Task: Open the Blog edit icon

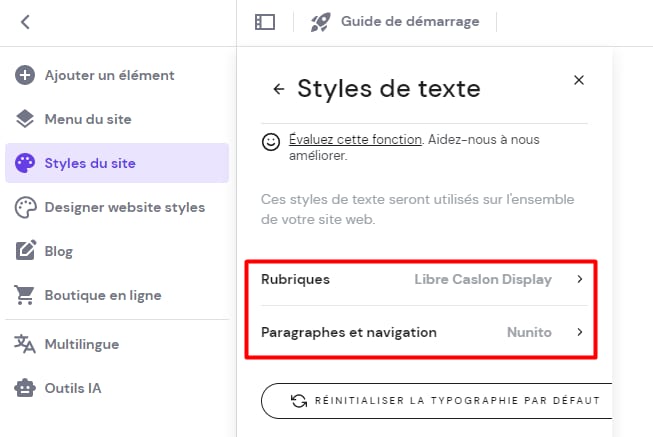Action: [25, 251]
